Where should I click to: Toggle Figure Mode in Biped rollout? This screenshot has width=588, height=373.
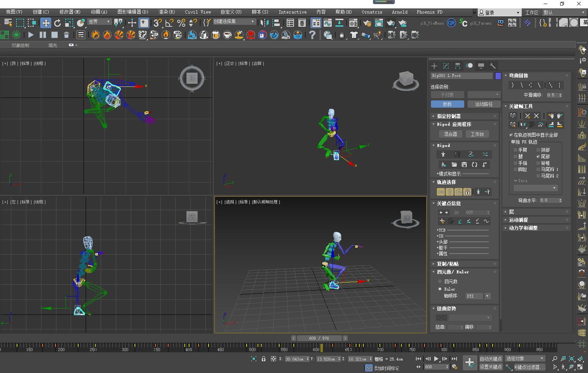443,154
